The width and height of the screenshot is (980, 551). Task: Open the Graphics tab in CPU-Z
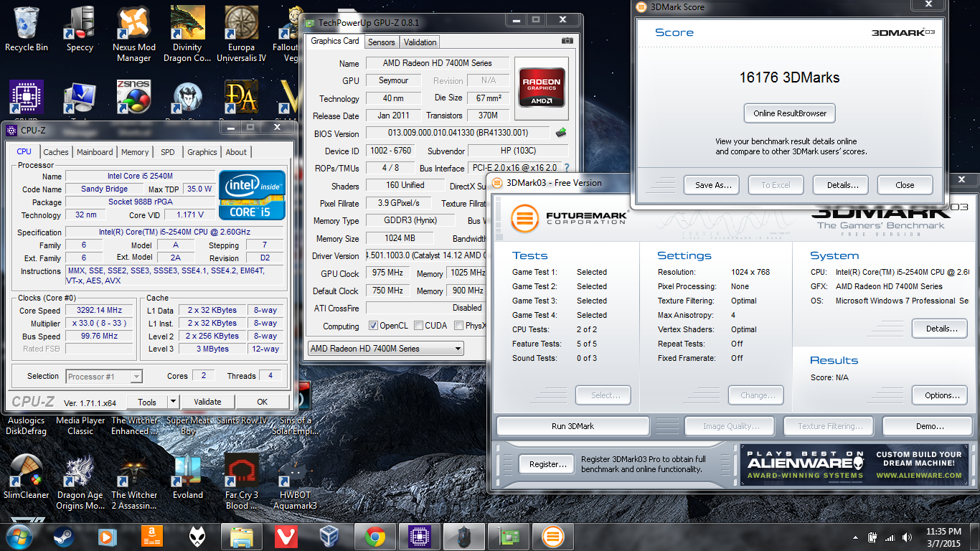202,152
